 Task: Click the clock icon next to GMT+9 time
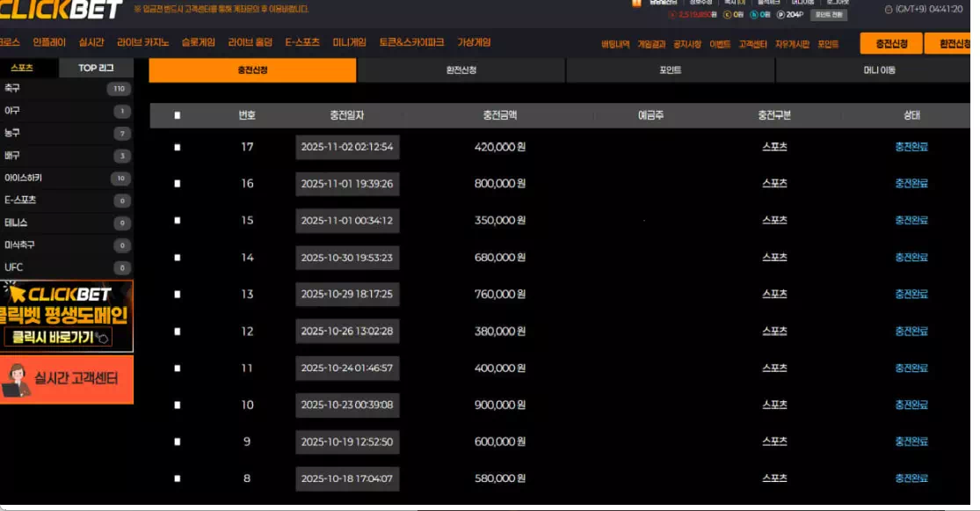(x=888, y=10)
